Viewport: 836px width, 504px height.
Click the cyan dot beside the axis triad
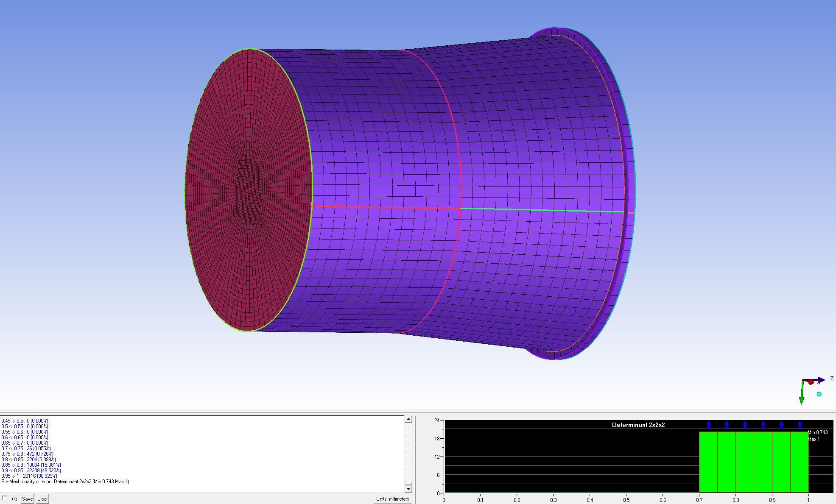point(819,394)
